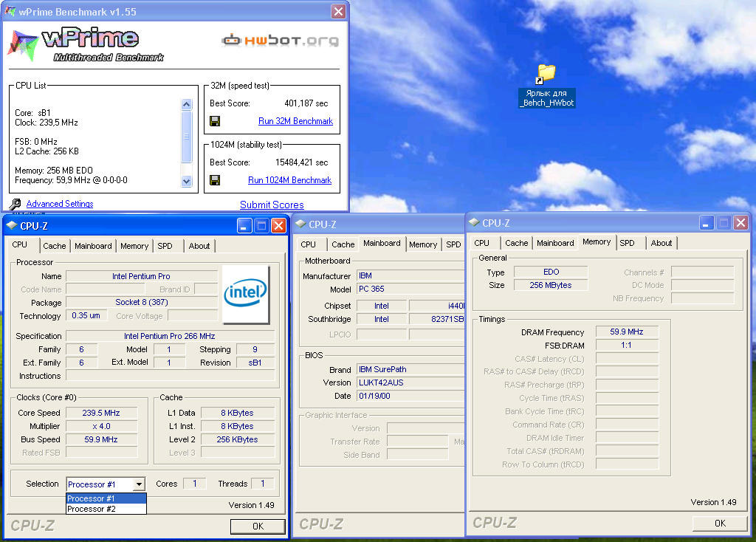Switch to Memory tab in left CPU-Z window
Screen dimensions: 756x542
[x=134, y=246]
